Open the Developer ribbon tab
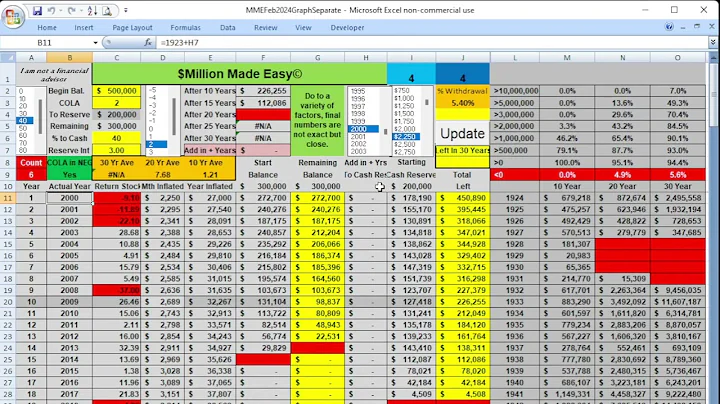 tap(347, 28)
